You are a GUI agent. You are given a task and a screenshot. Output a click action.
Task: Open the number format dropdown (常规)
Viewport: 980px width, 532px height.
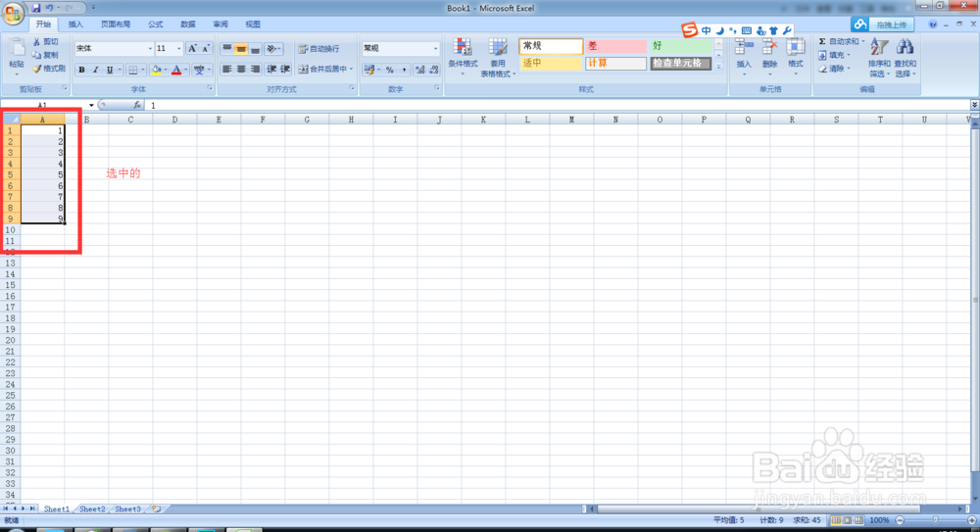click(x=436, y=48)
